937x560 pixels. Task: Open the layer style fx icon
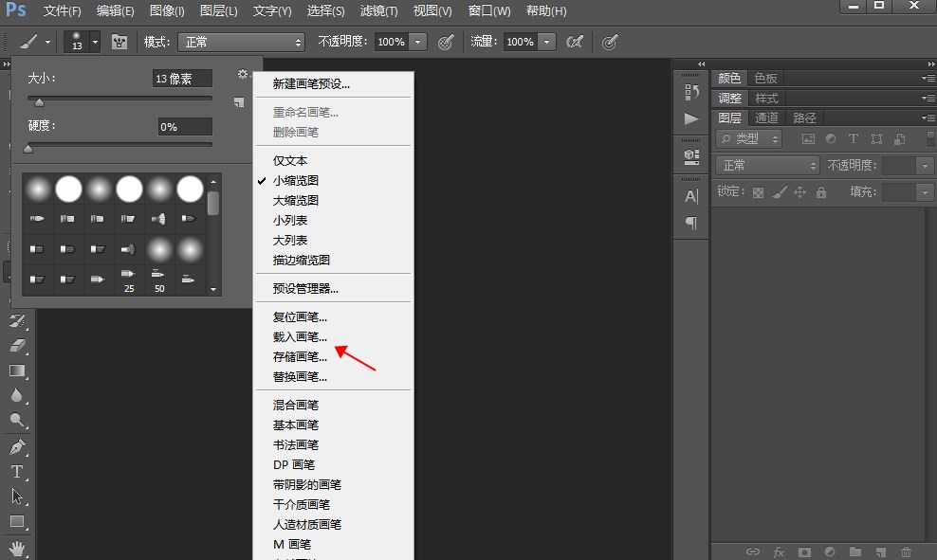[779, 551]
